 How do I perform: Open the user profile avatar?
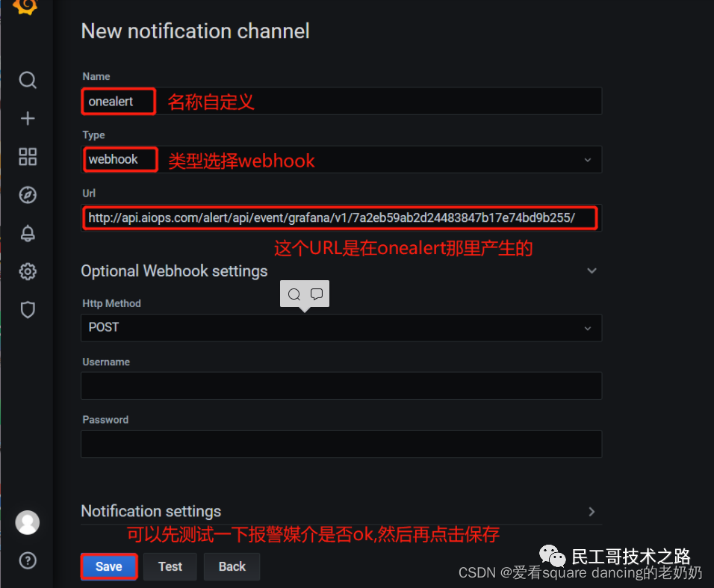point(28,522)
